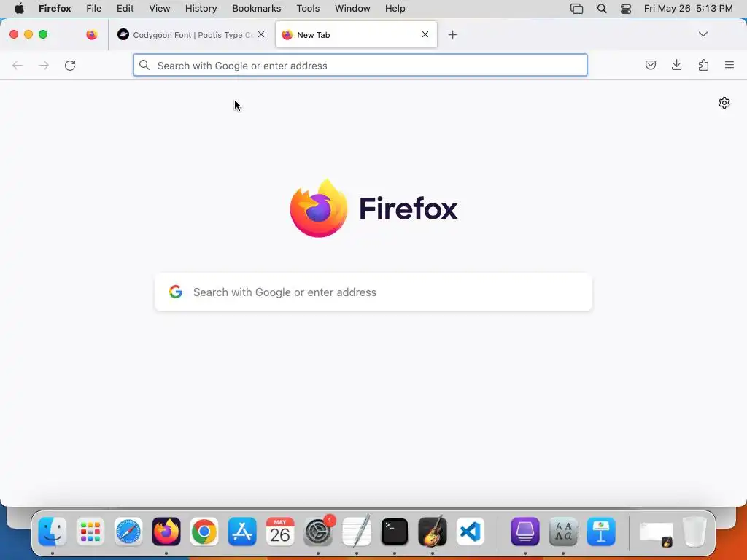Open the Window menu
This screenshot has height=560, width=747.
[352, 9]
